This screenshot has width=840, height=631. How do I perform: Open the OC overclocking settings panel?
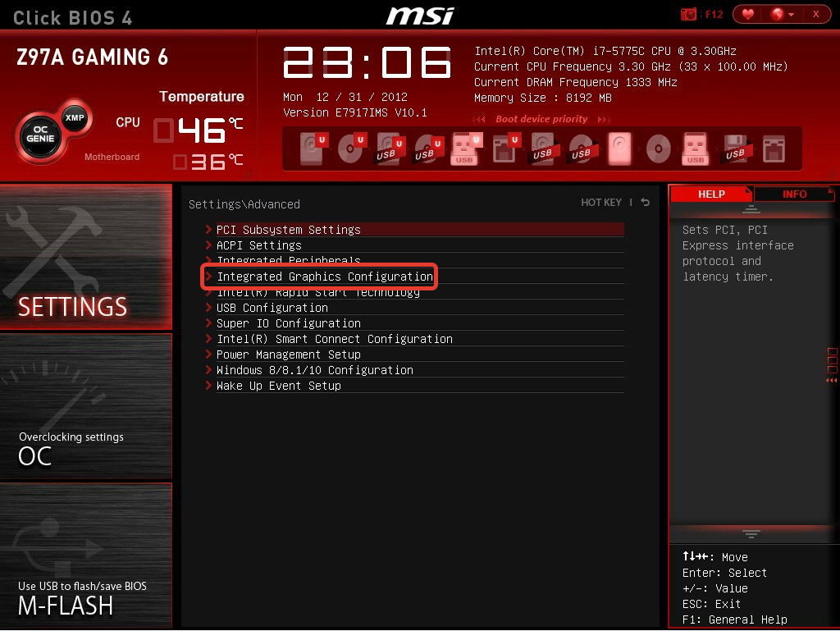(85, 406)
